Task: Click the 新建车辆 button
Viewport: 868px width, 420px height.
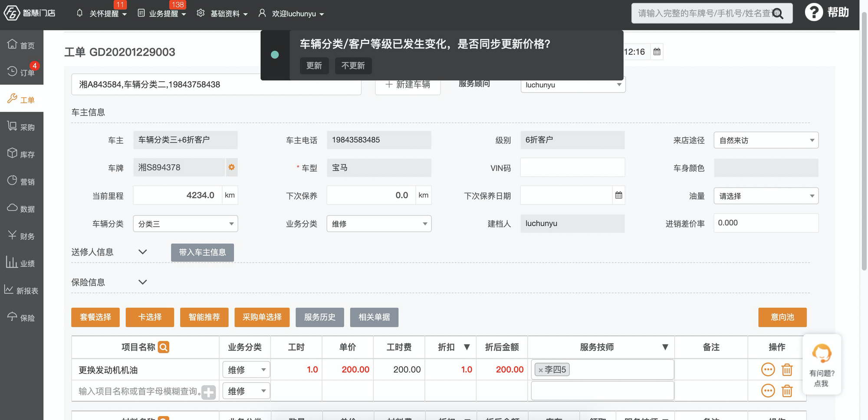Action: click(408, 85)
